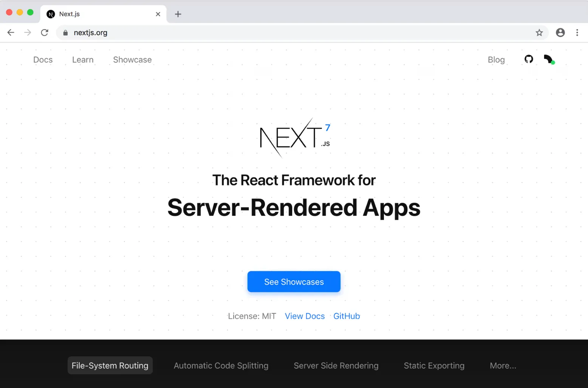Select the Automatic Code Splitting tab
This screenshot has width=588, height=388.
tap(221, 366)
